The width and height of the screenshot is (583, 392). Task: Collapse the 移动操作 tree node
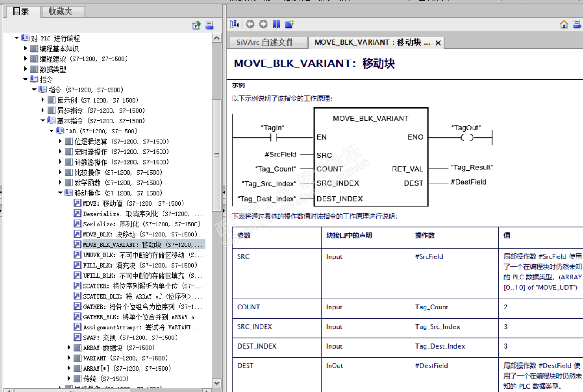tap(60, 193)
